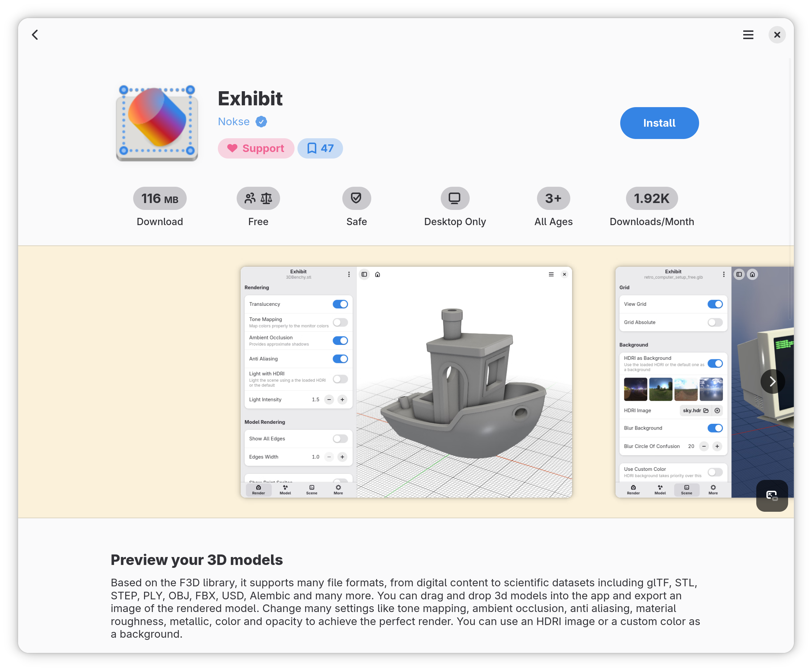Screen dimensions: 812x671
Task: Click the Support link
Action: point(256,148)
